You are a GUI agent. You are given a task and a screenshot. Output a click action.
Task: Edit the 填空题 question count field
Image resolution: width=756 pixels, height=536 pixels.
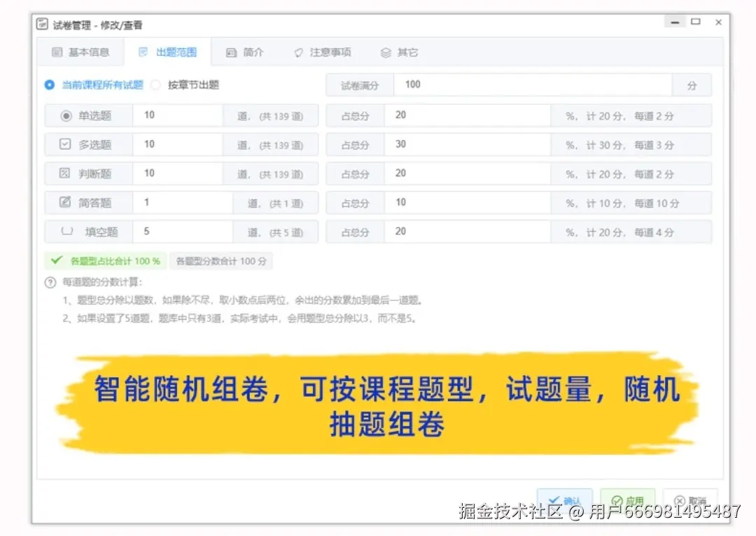[x=182, y=232]
